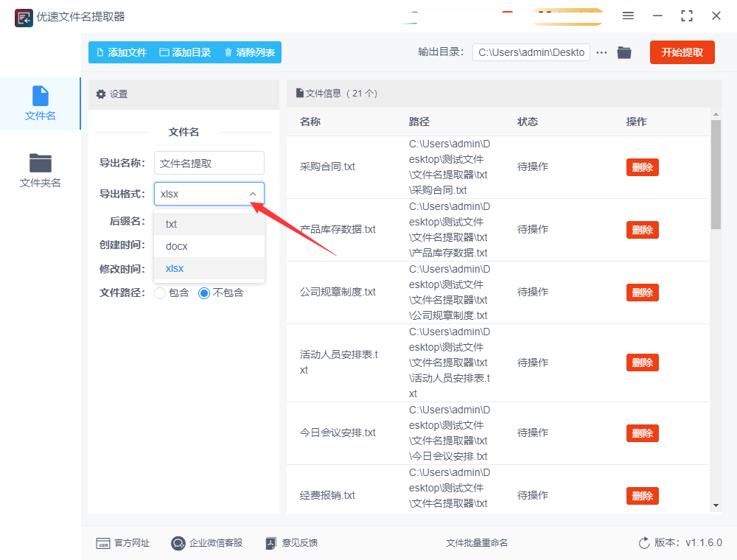The image size is (737, 560).
Task: Open the 意见反馈 feedback link
Action: pos(291,543)
